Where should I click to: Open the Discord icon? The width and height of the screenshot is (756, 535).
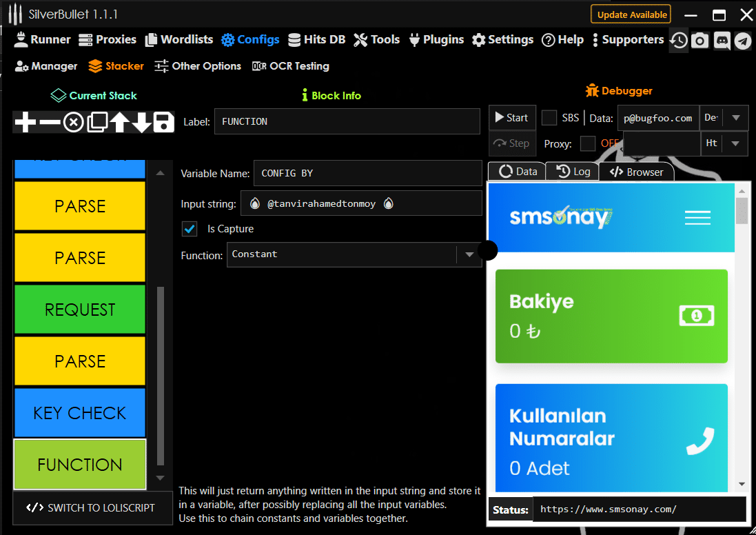pos(722,41)
